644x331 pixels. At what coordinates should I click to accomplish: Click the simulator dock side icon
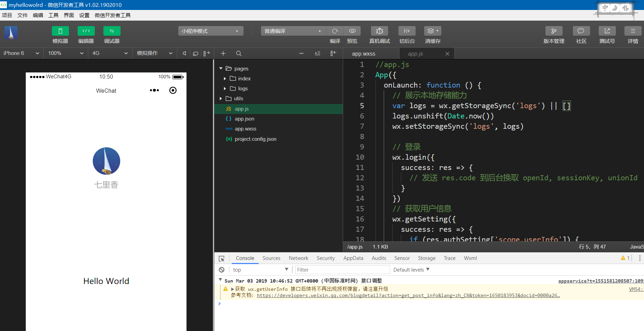click(206, 53)
